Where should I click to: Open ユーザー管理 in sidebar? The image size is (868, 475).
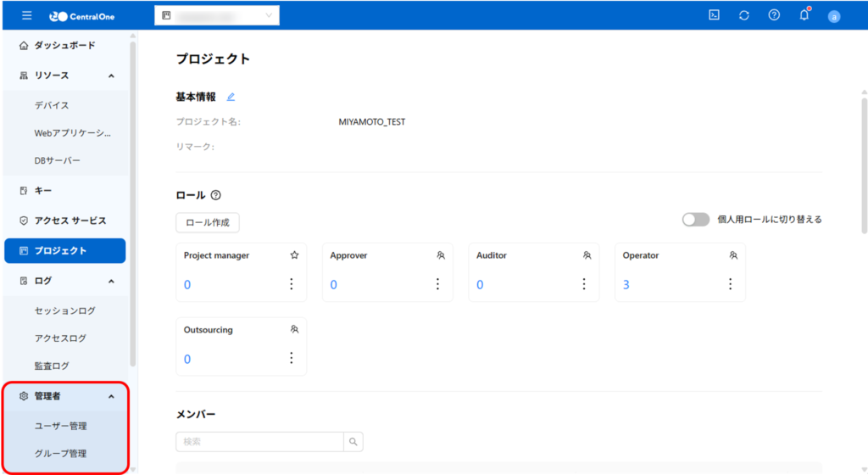[x=60, y=426]
